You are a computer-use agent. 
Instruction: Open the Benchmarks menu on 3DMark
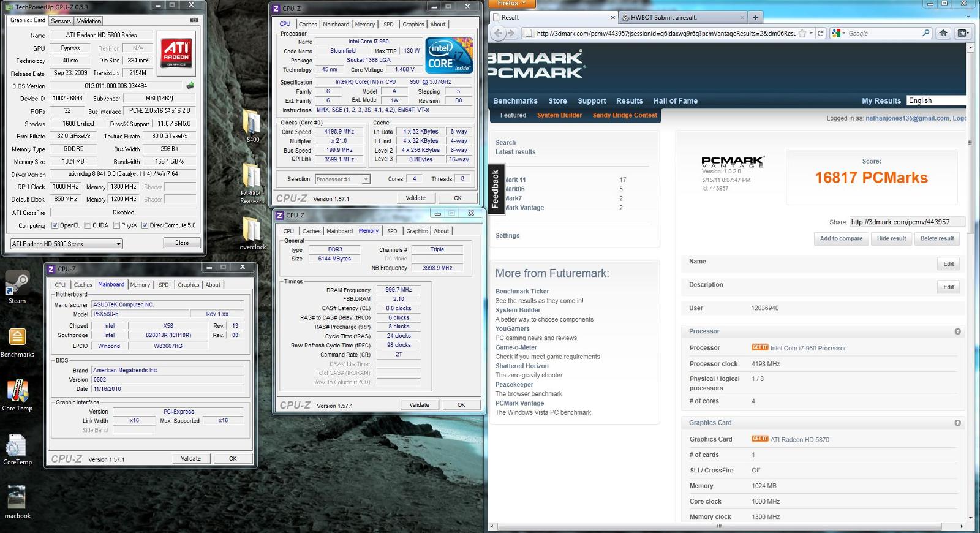click(x=515, y=101)
